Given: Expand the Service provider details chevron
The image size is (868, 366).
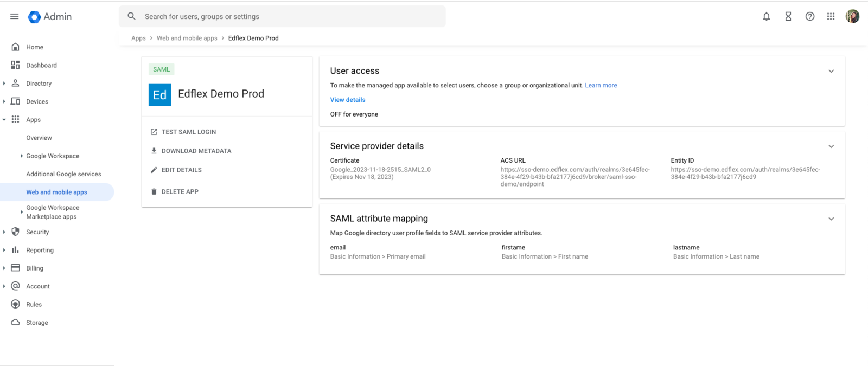Looking at the screenshot, I should 831,146.
